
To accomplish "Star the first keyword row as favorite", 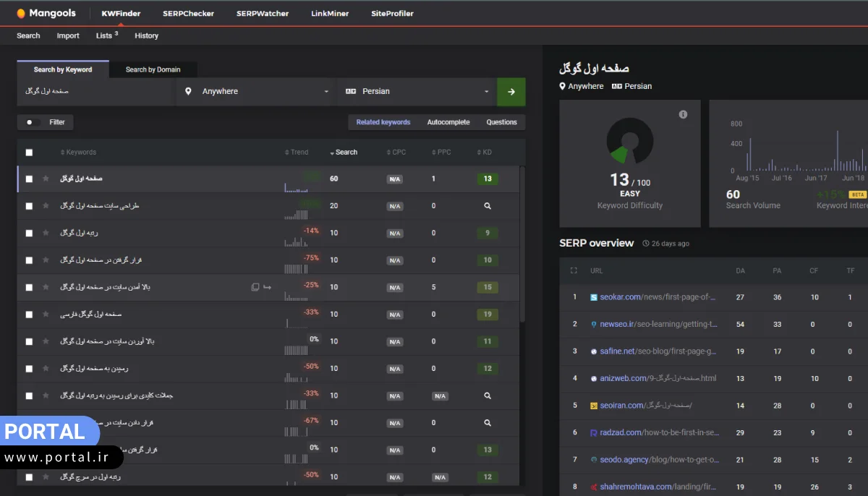I will click(x=46, y=179).
